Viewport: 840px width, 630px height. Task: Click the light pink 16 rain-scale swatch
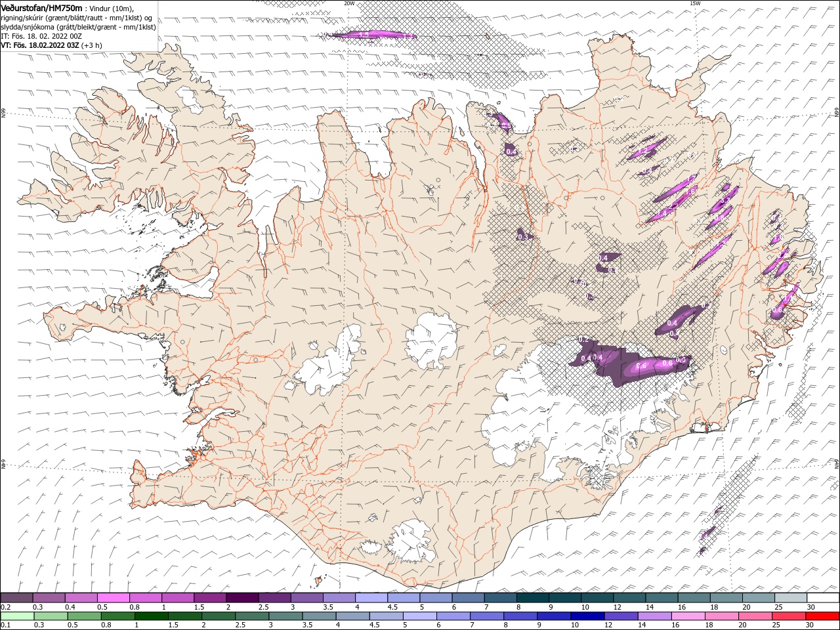pos(688,616)
